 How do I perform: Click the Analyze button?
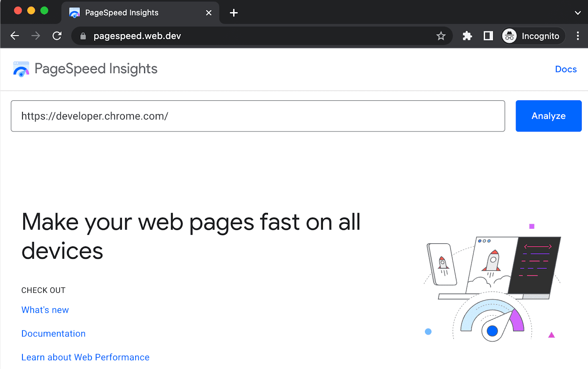point(548,116)
